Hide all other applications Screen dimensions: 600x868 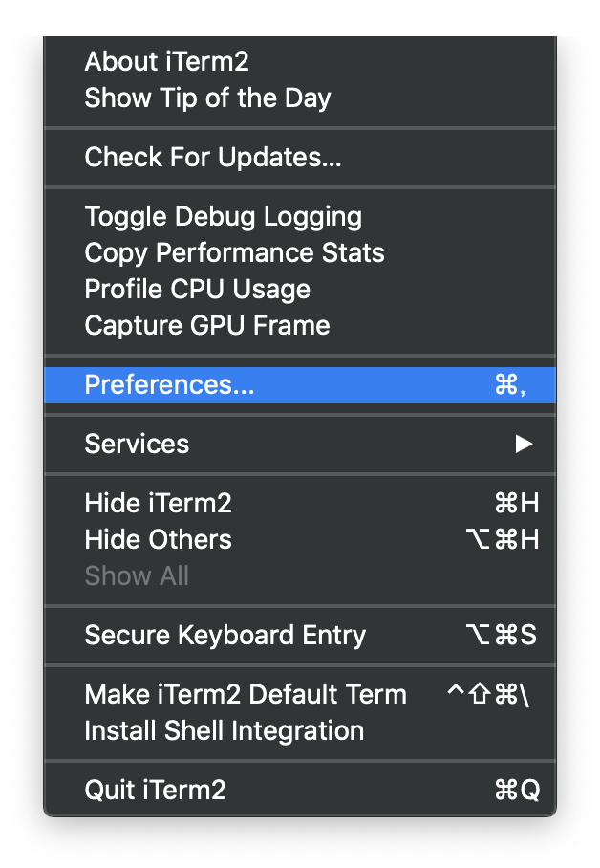point(158,539)
